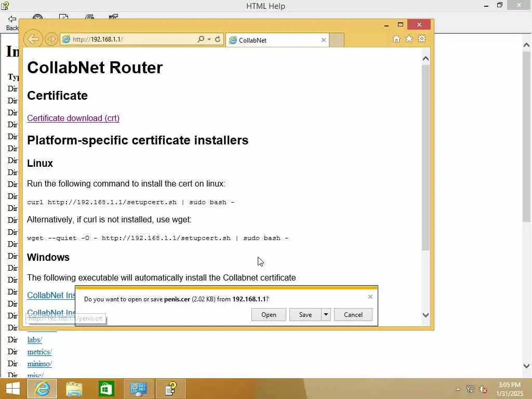Switch to Internet Explorer taskbar icon
Screen dimensions: 532x399
[42, 389]
